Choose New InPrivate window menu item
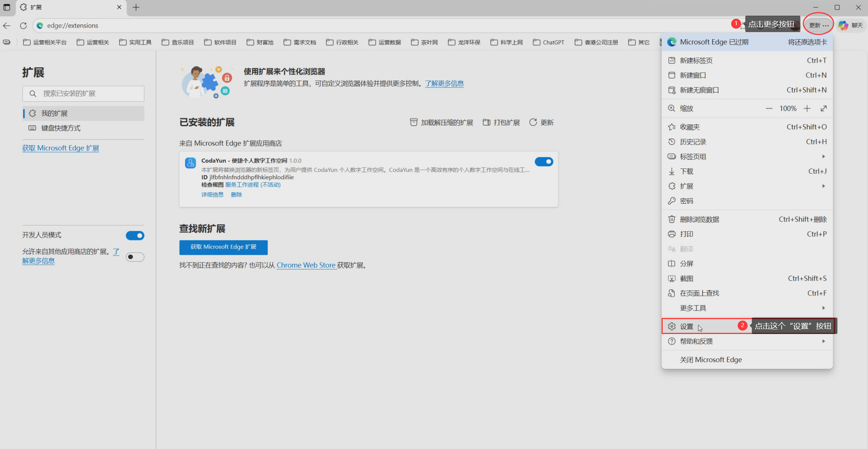The image size is (868, 449). point(699,90)
